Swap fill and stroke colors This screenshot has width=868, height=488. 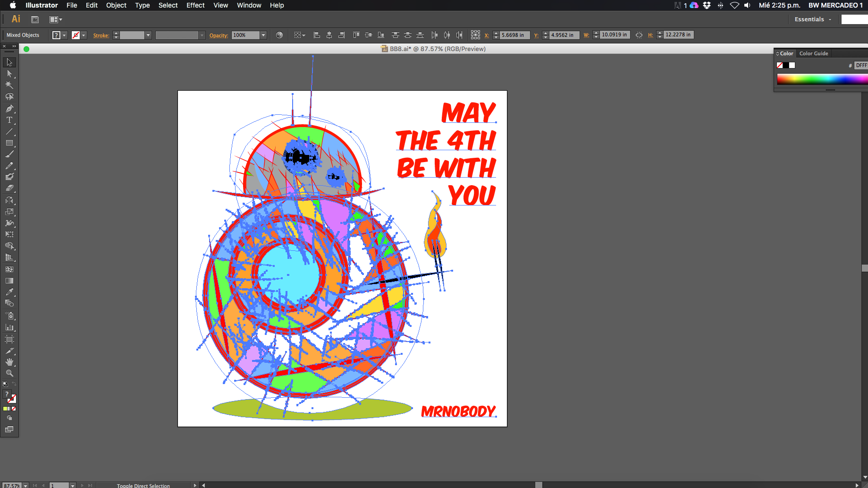pyautogui.click(x=14, y=384)
